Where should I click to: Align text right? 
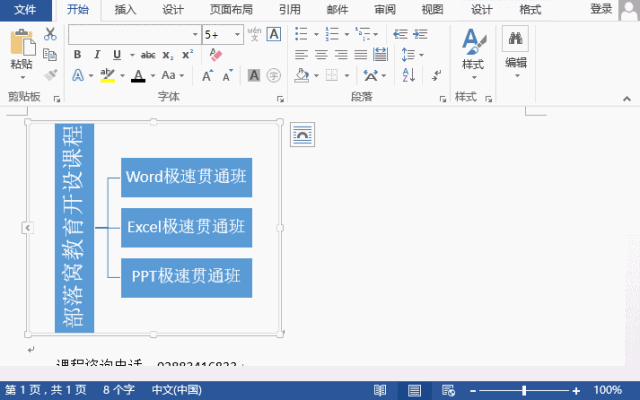coord(341,54)
